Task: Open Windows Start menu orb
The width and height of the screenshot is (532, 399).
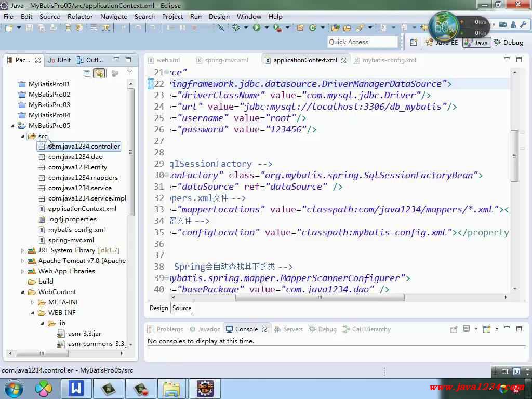Action: click(14, 389)
